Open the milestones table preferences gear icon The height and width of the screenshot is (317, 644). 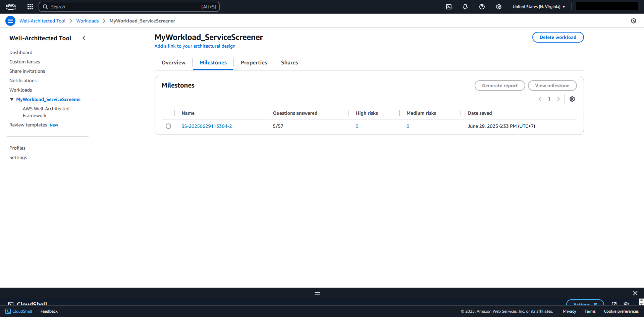[x=572, y=99]
